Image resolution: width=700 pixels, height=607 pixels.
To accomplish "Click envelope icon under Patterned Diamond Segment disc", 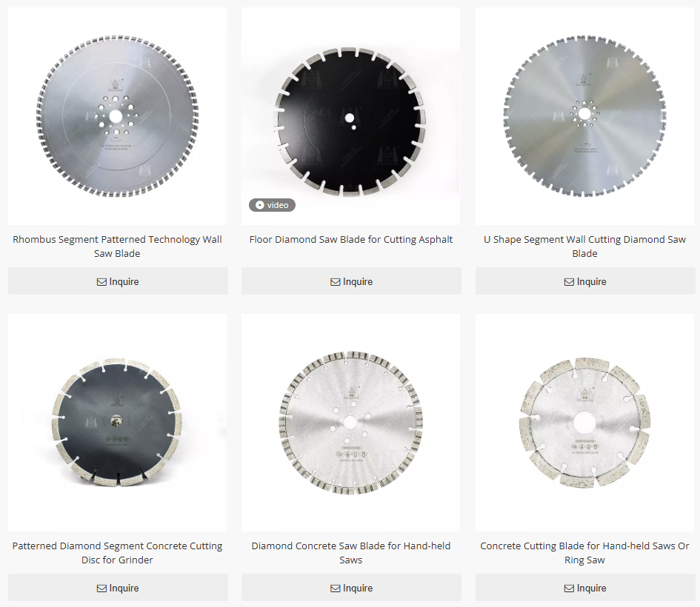I will 101,588.
